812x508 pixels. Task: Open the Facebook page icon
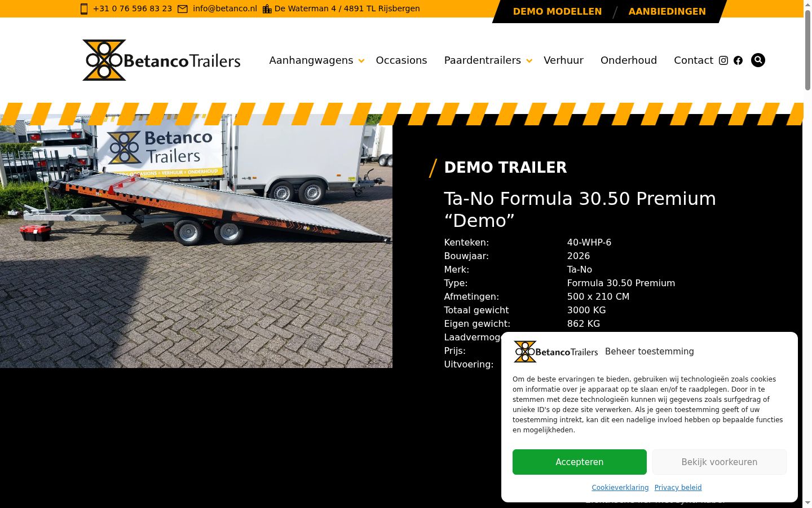coord(738,60)
